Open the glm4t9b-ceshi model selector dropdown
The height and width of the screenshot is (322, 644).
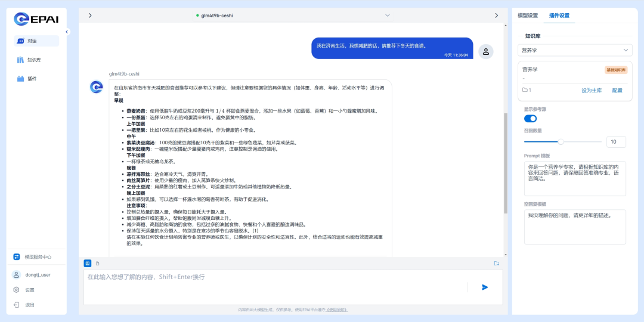pyautogui.click(x=387, y=16)
